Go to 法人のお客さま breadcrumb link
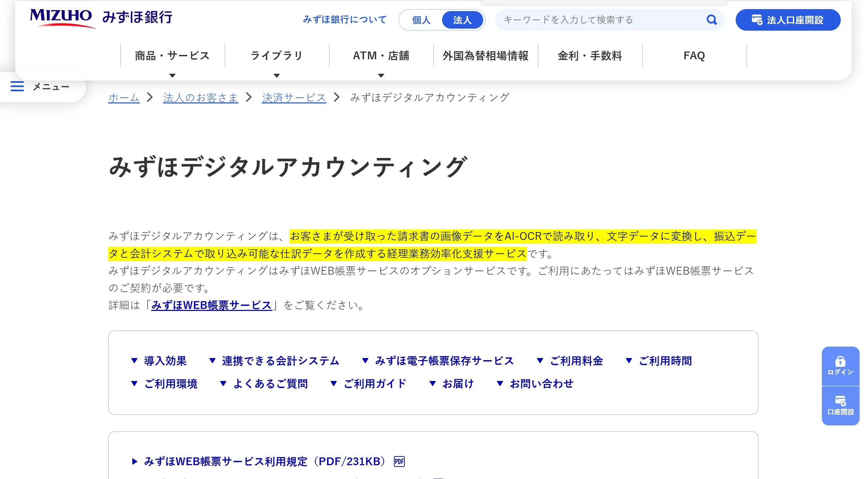The width and height of the screenshot is (868, 479). click(200, 98)
